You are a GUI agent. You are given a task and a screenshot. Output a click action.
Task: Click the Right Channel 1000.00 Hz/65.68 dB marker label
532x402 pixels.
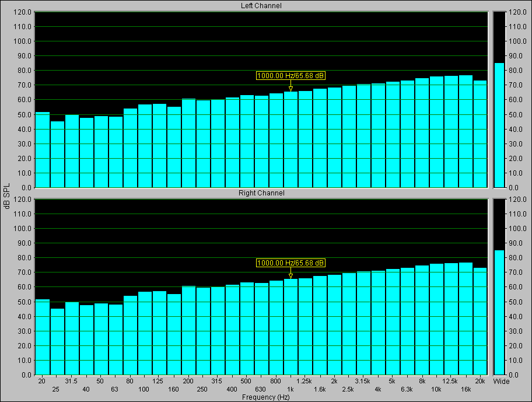(x=290, y=263)
